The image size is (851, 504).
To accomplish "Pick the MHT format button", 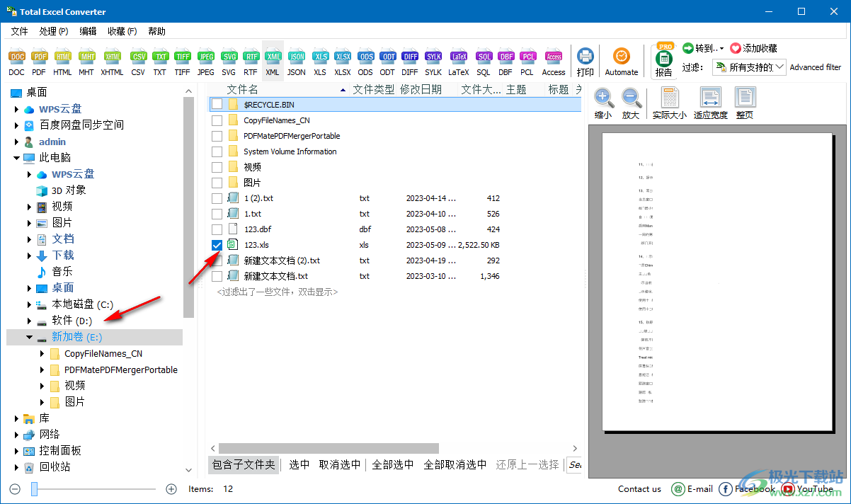I will 86,63.
